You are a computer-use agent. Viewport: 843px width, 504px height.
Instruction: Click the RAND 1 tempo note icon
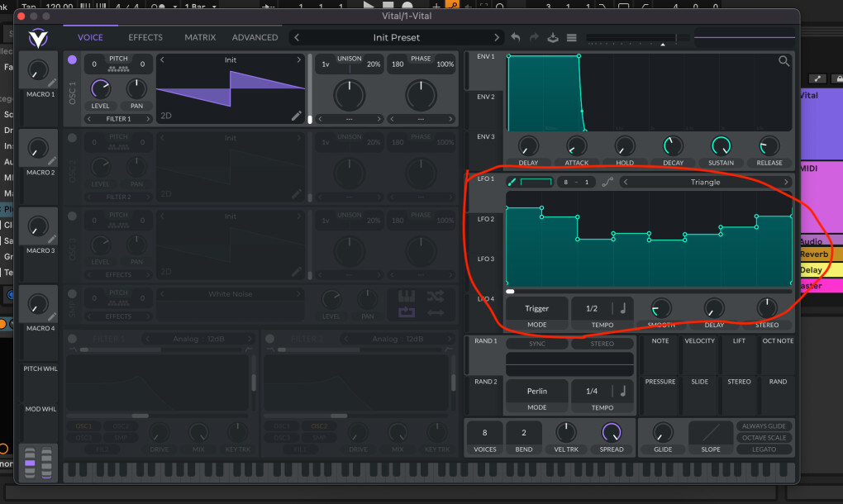[x=623, y=391]
